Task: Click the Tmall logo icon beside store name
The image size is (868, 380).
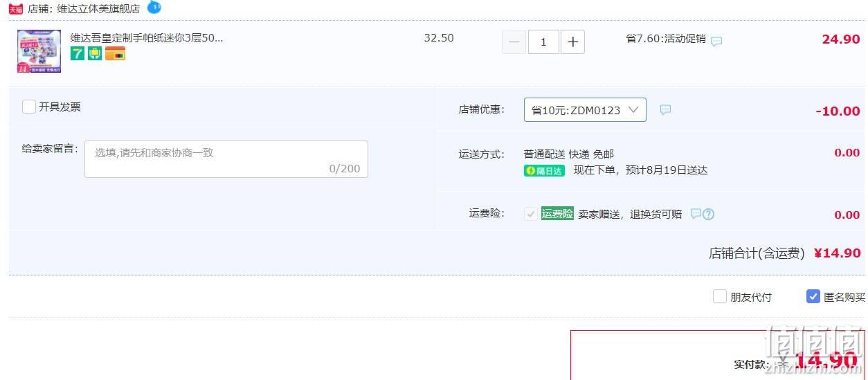Action: pyautogui.click(x=16, y=9)
